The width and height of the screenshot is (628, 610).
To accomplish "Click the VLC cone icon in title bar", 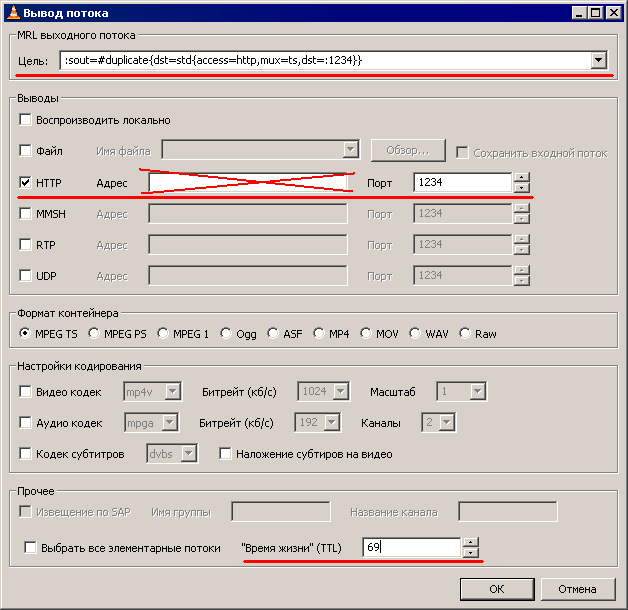I will (x=14, y=12).
